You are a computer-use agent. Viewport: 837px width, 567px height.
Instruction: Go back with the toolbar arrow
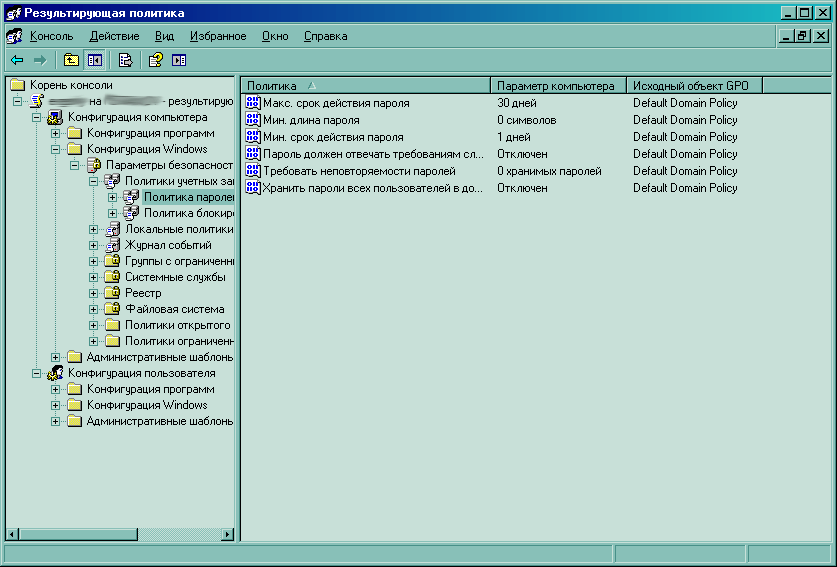pos(17,60)
